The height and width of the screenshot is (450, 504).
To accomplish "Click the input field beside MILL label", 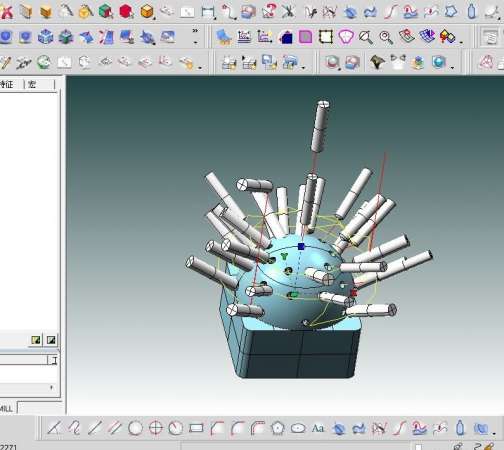I will pyautogui.click(x=41, y=408).
